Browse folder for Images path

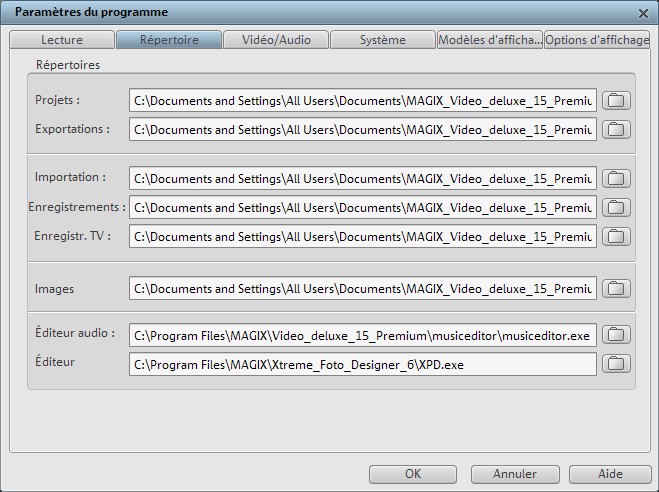(616, 288)
